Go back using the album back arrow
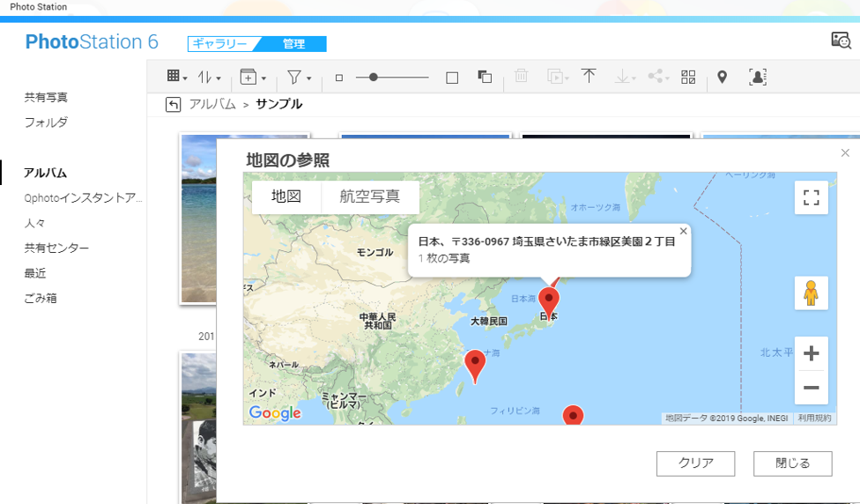This screenshot has height=504, width=860. pyautogui.click(x=174, y=105)
